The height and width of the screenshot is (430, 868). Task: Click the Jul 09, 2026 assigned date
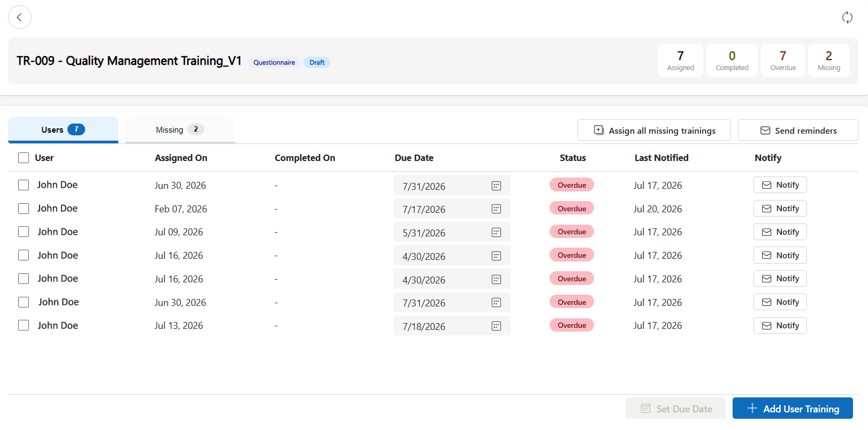[x=179, y=232]
